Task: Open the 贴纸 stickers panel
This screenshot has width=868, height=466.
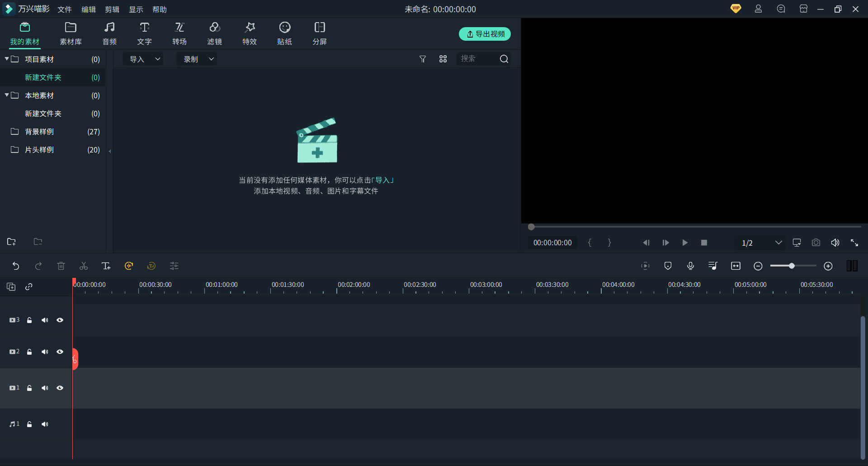Action: (284, 33)
